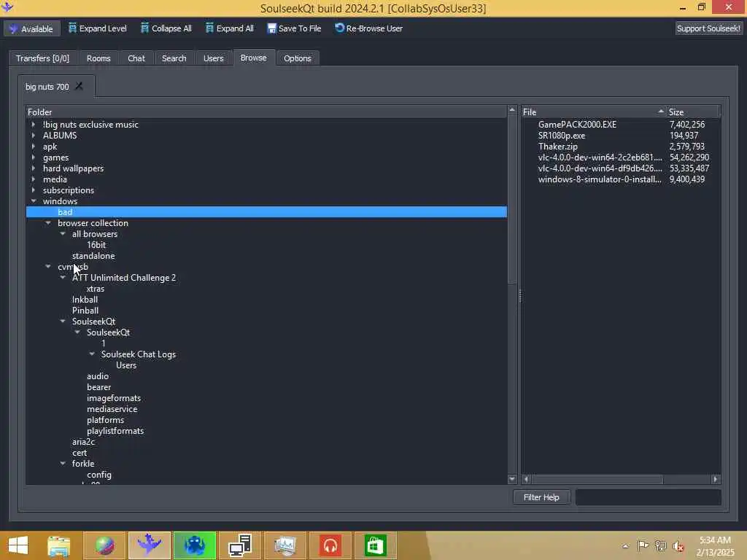Expand the games folder arrow
This screenshot has width=747, height=560.
[x=34, y=157]
